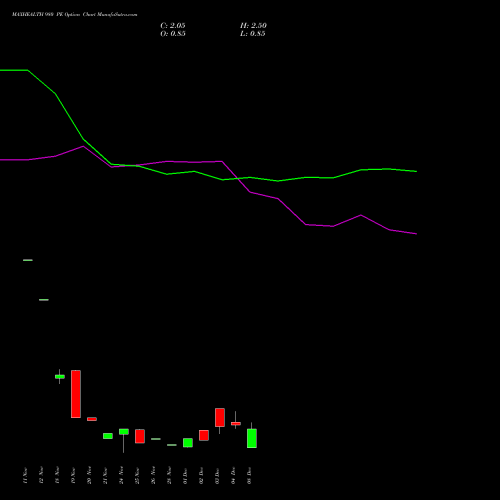Screen dimensions: 500x500
Task: Click the '24 Nov' date axis label
Action: coord(121,475)
